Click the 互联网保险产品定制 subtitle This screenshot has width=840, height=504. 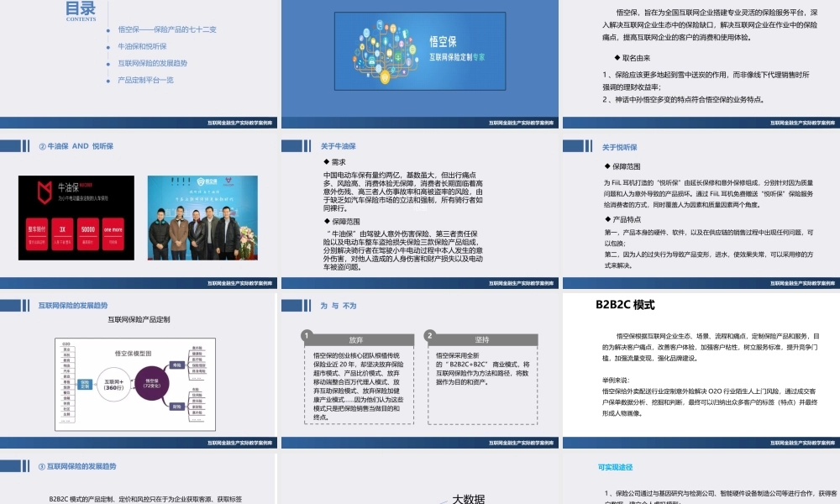tap(139, 320)
